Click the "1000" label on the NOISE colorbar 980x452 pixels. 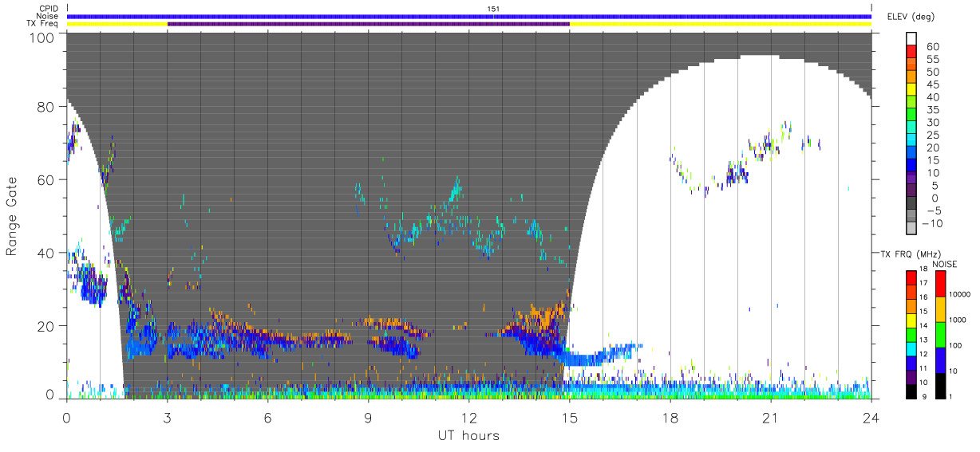pyautogui.click(x=956, y=320)
